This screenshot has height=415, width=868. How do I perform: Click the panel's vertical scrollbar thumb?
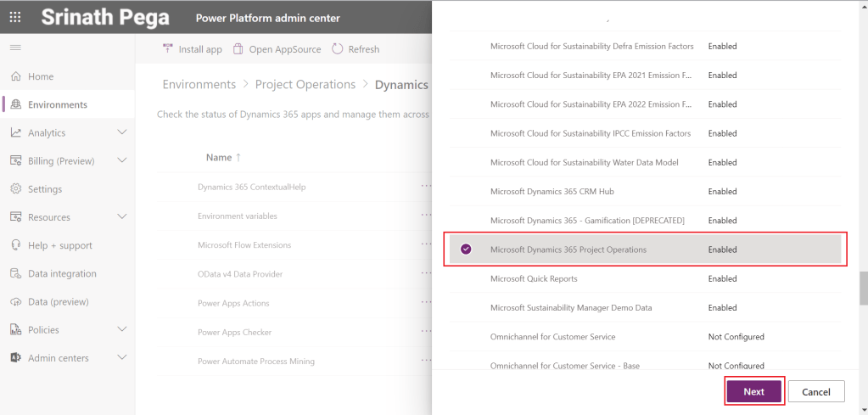(863, 287)
